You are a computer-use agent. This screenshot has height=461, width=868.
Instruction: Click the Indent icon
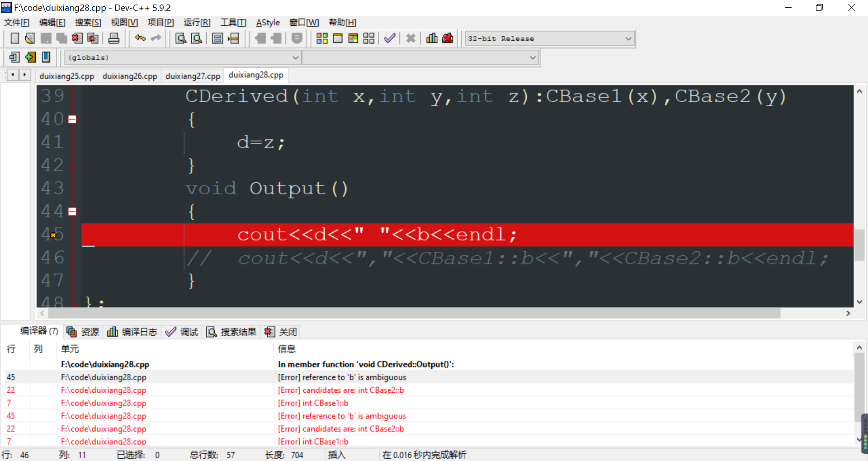tap(276, 38)
